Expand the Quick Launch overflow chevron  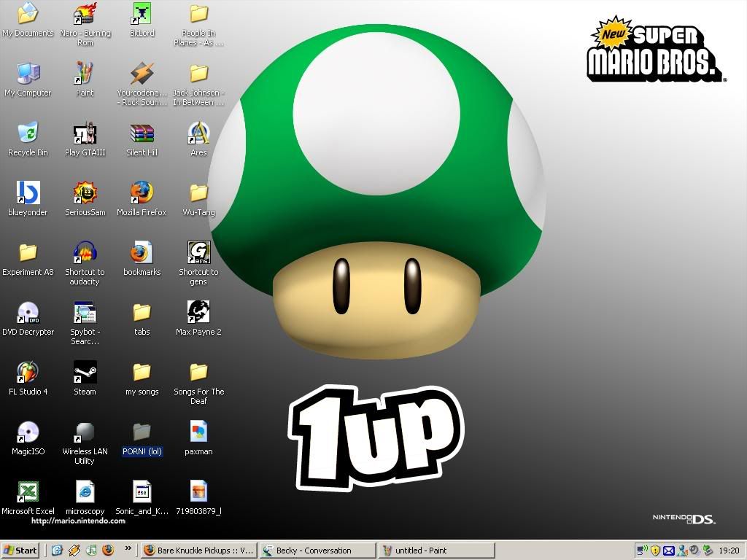point(128,548)
